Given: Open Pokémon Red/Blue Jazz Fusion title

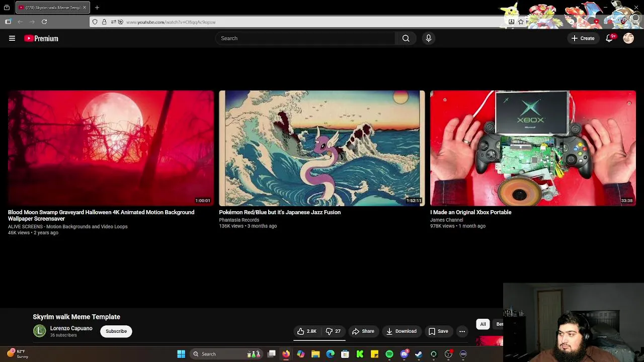Looking at the screenshot, I should tap(280, 212).
